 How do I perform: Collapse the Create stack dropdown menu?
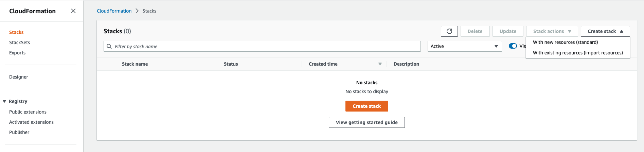click(x=605, y=31)
